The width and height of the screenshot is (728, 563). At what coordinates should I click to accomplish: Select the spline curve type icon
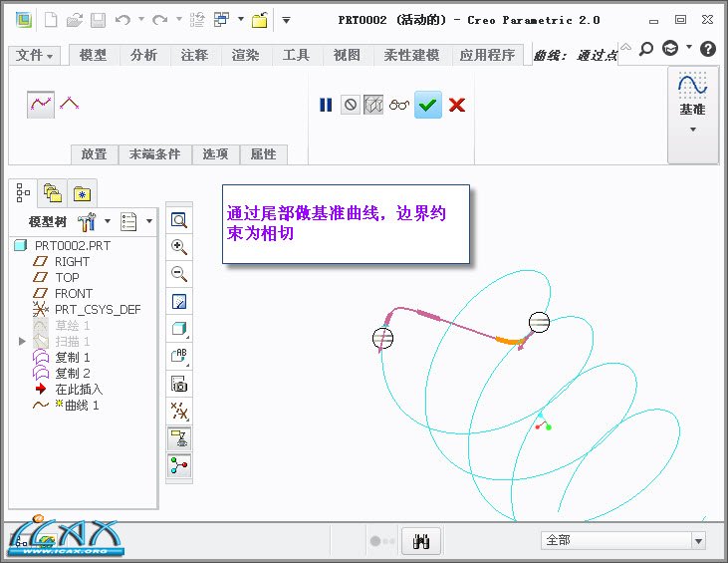pyautogui.click(x=41, y=104)
